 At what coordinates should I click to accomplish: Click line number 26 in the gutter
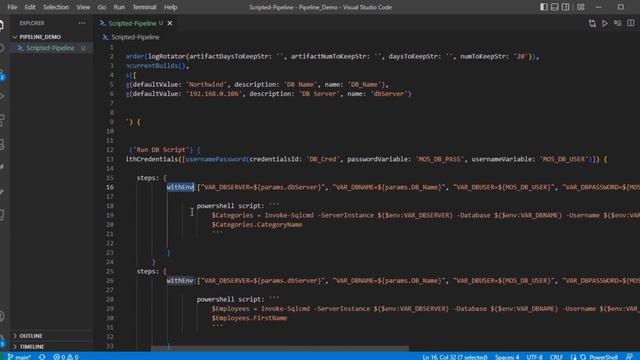pos(110,281)
